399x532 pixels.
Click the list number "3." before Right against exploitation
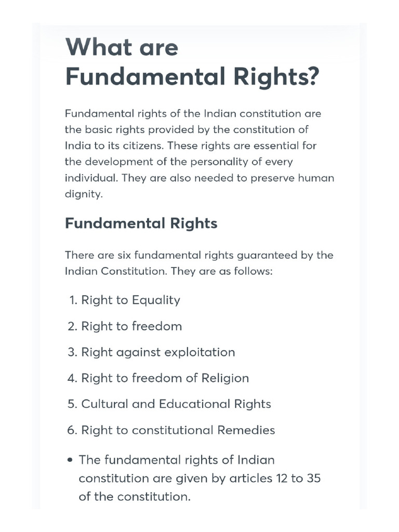[73, 352]
